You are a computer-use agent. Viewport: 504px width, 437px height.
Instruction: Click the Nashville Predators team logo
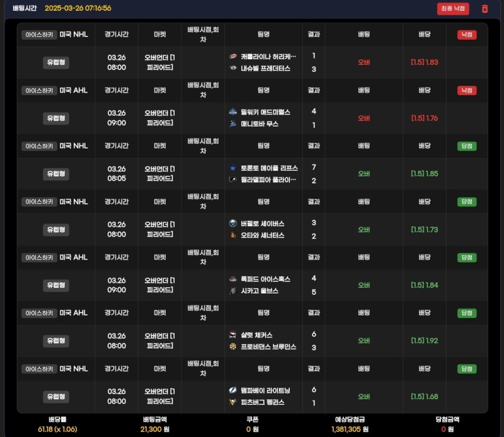click(233, 68)
